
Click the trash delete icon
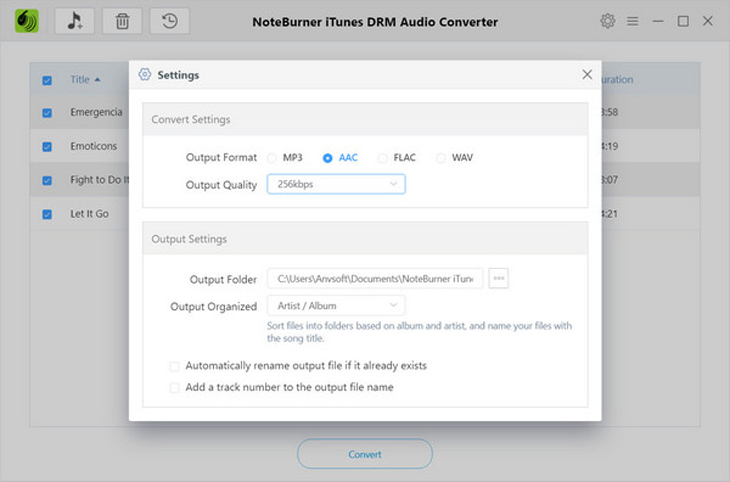click(x=122, y=21)
